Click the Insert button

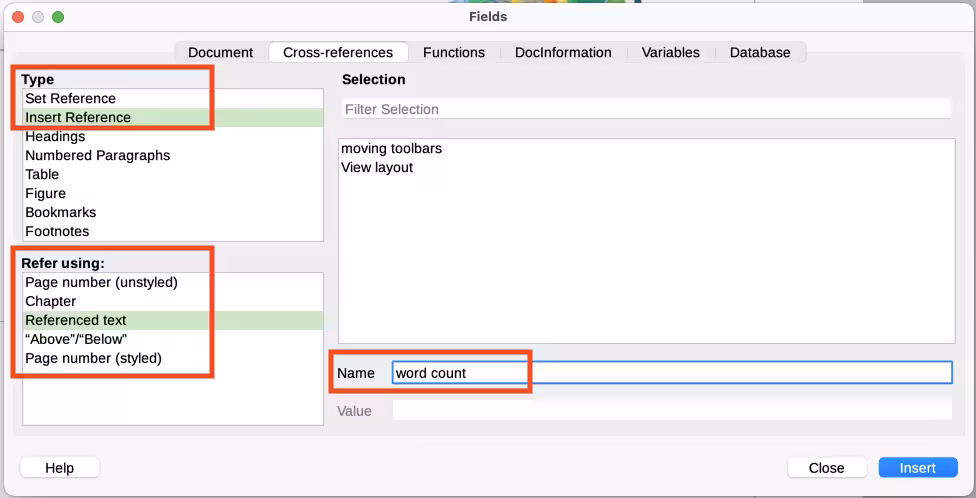pos(918,467)
